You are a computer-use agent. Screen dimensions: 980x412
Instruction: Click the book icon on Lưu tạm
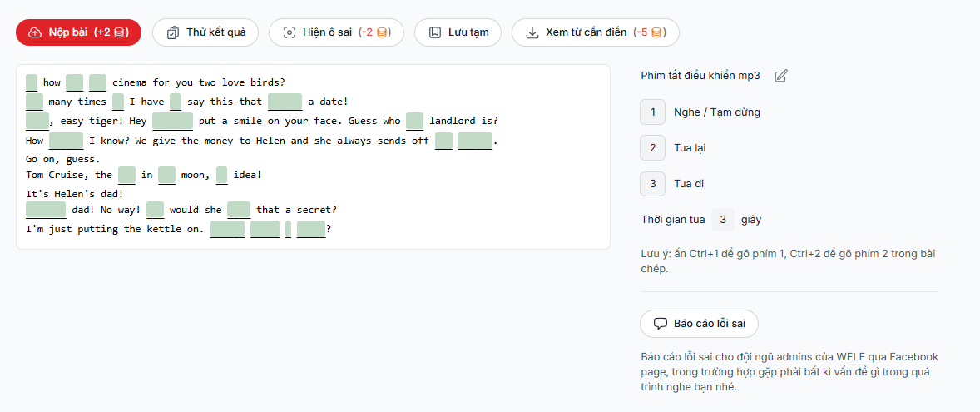pyautogui.click(x=435, y=32)
